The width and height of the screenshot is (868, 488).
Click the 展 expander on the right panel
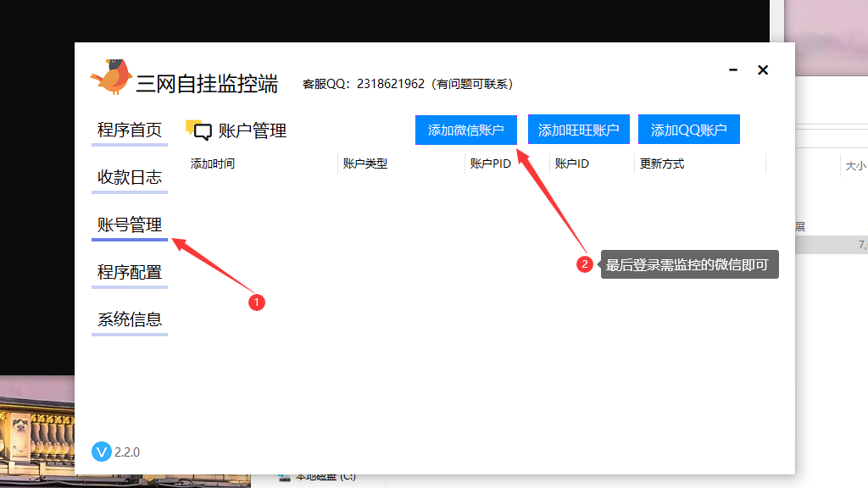799,226
